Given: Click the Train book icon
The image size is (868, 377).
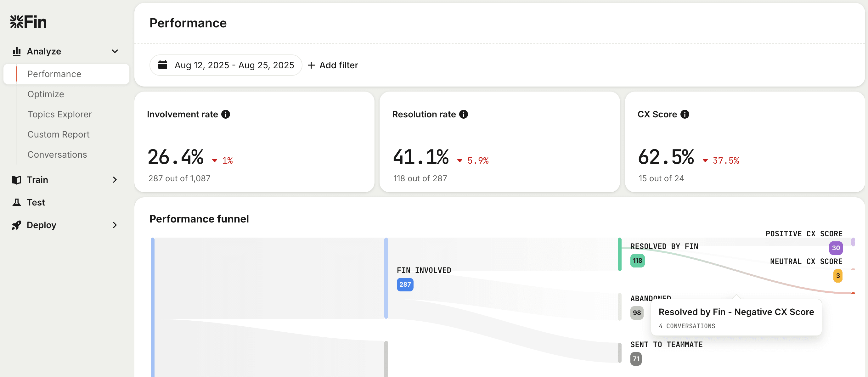Looking at the screenshot, I should (16, 180).
